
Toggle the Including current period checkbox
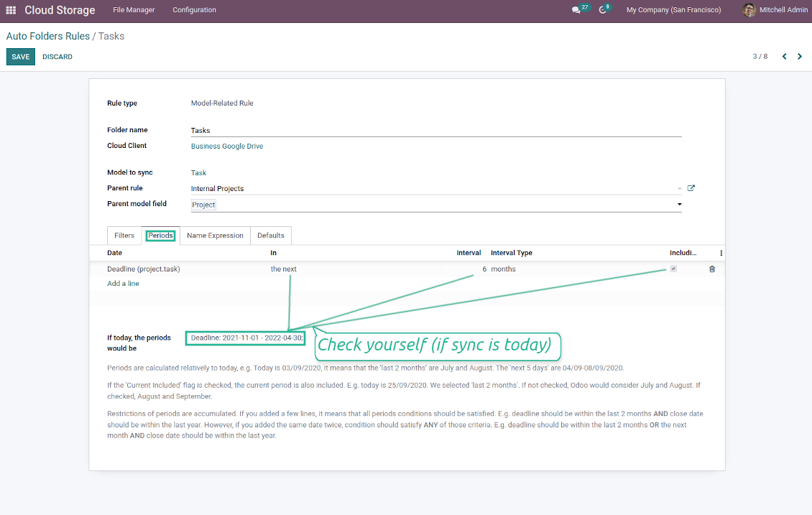click(x=673, y=269)
